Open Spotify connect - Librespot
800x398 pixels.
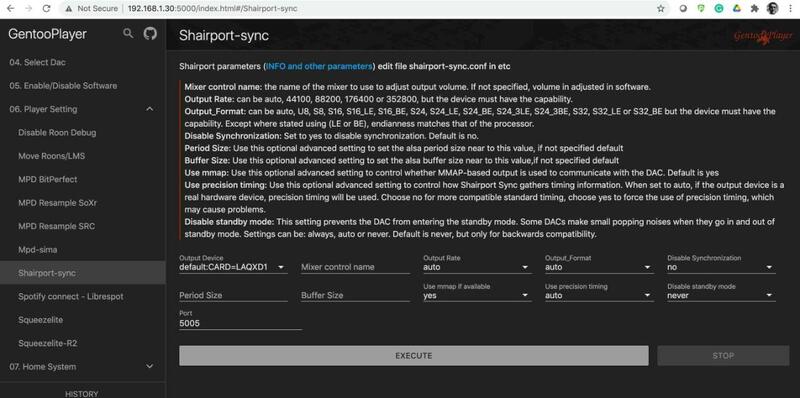pos(83,296)
